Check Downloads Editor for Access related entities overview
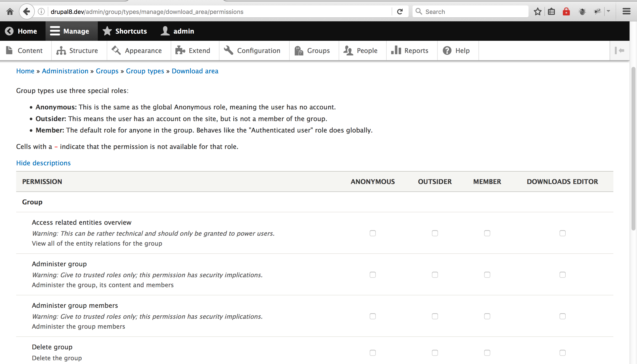Viewport: 637px width, 364px height. pos(562,233)
